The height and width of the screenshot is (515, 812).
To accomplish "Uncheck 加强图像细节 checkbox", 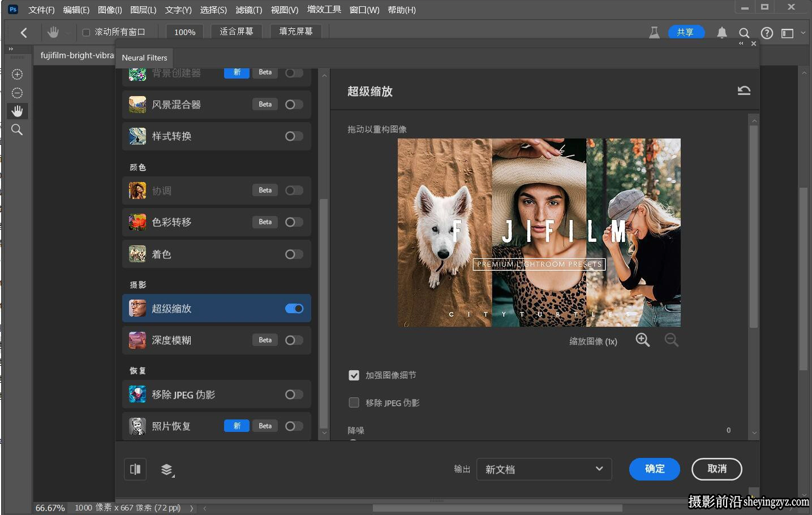I will tap(354, 375).
